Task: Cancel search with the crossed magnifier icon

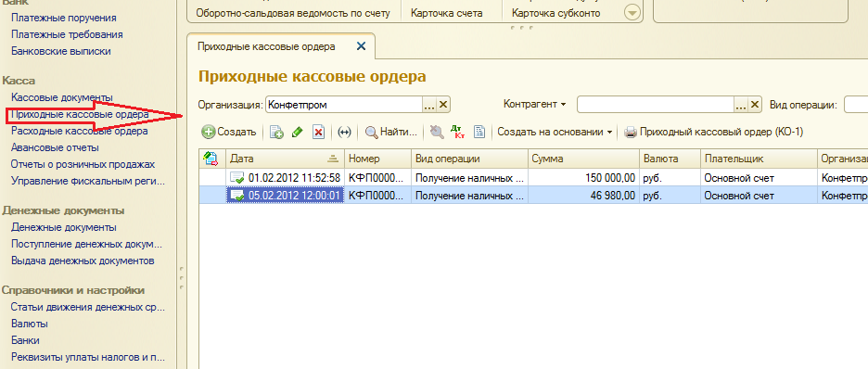Action: 437,133
